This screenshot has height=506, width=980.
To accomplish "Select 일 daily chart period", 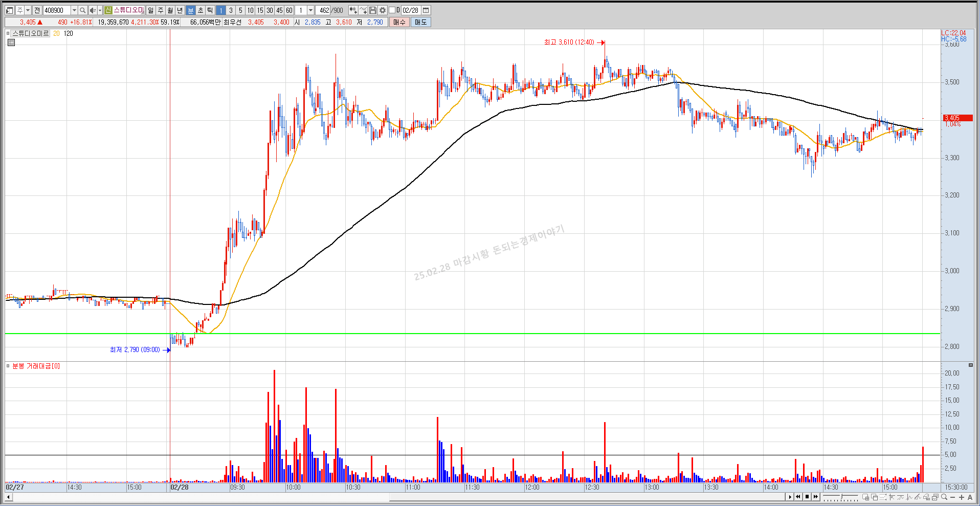I will [x=150, y=10].
